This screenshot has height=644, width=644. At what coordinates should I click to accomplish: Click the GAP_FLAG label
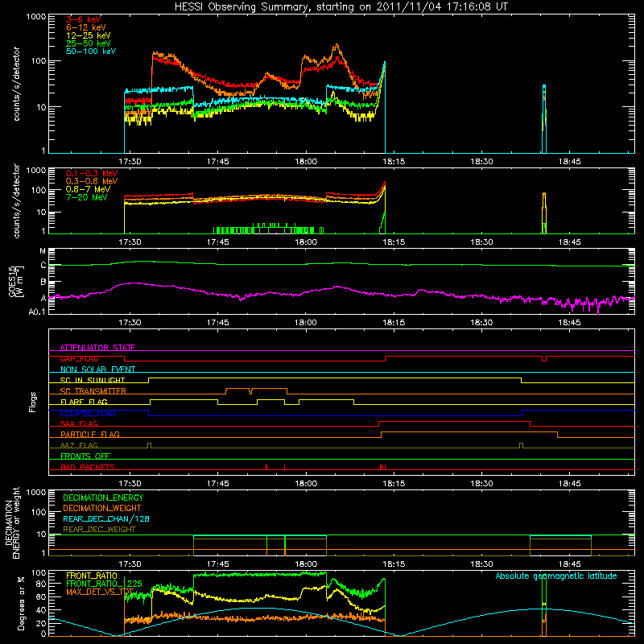click(x=80, y=358)
